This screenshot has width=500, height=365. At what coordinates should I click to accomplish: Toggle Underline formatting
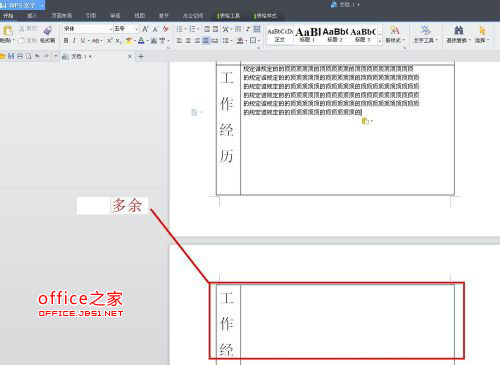tap(82, 41)
